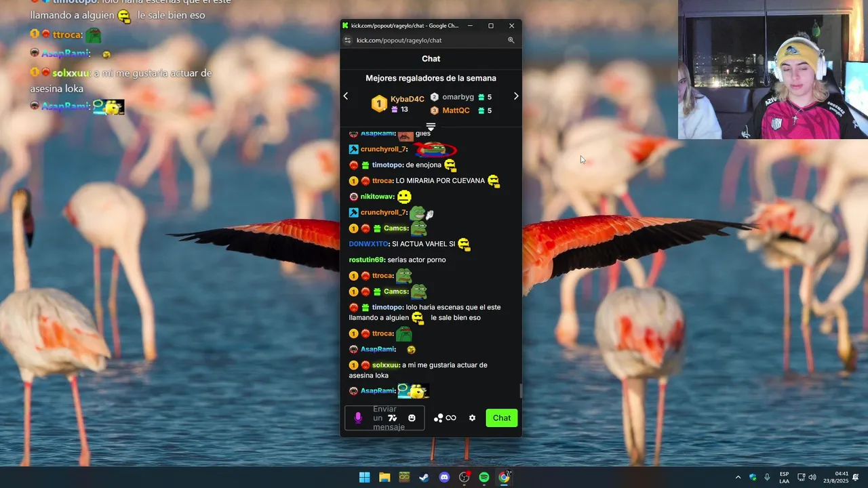Click the site settings icon in address bar
Viewport: 868px width, 488px height.
(x=347, y=40)
